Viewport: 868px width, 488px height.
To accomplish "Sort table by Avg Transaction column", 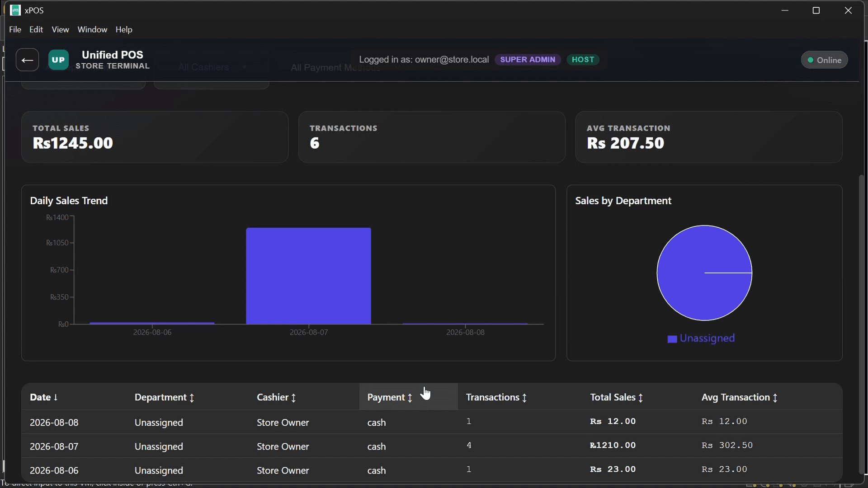I will pos(740,397).
